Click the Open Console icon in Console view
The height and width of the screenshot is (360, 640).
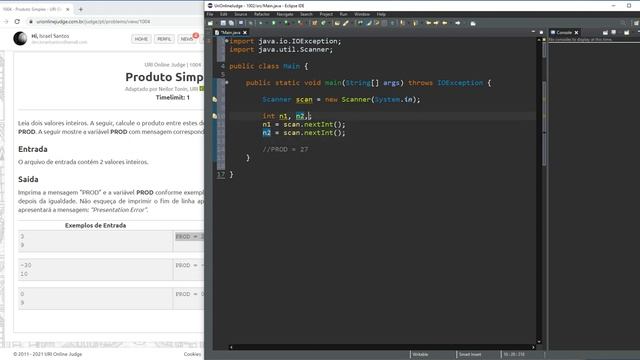pyautogui.click(x=627, y=32)
